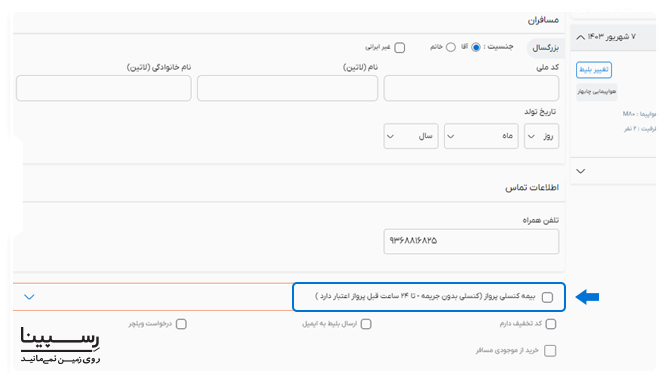Click the اطلاعات تماس heading
Image resolution: width=670 pixels, height=385 pixels.
point(532,187)
